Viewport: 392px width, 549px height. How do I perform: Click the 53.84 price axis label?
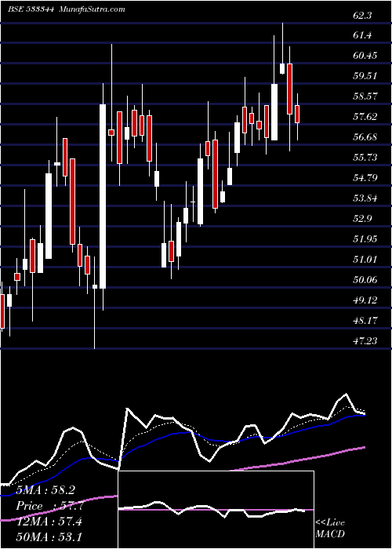366,198
